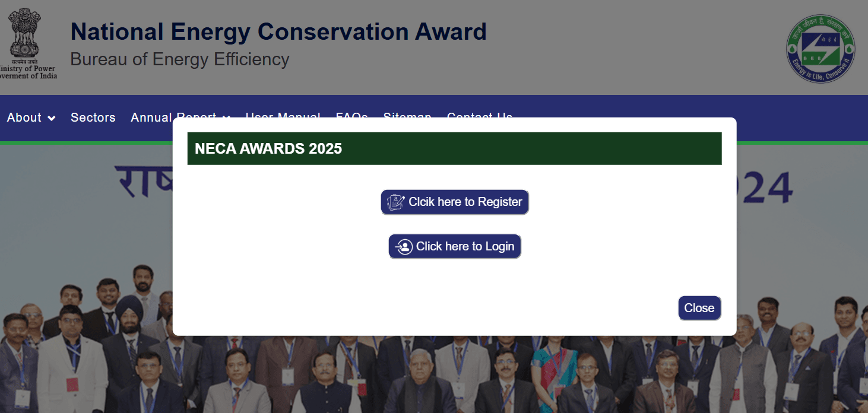The width and height of the screenshot is (868, 413).
Task: Click here to Login
Action: pyautogui.click(x=455, y=246)
